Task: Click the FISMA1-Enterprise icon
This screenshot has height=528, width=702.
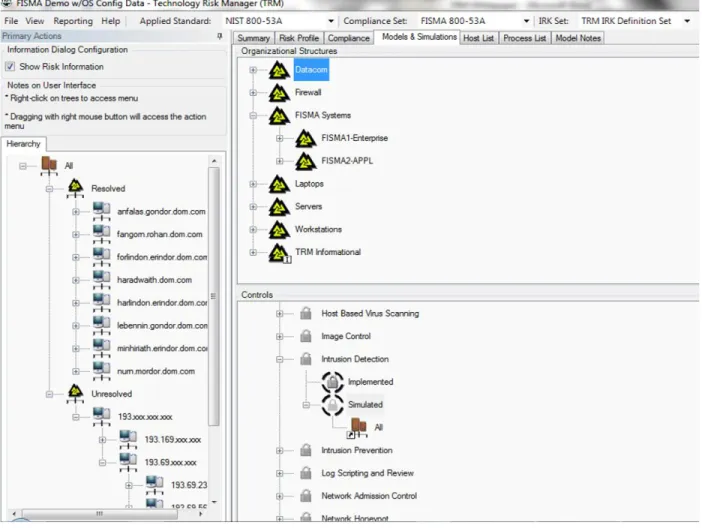Action: 306,138
